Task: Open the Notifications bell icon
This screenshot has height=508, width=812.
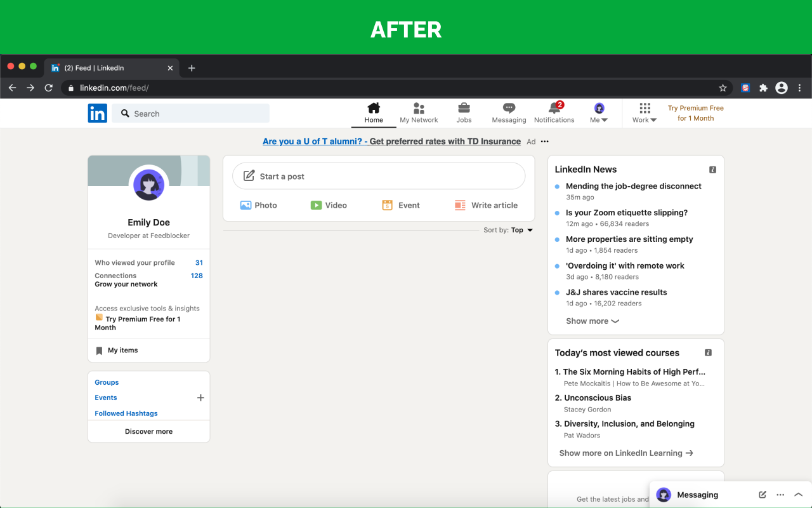Action: pyautogui.click(x=554, y=108)
